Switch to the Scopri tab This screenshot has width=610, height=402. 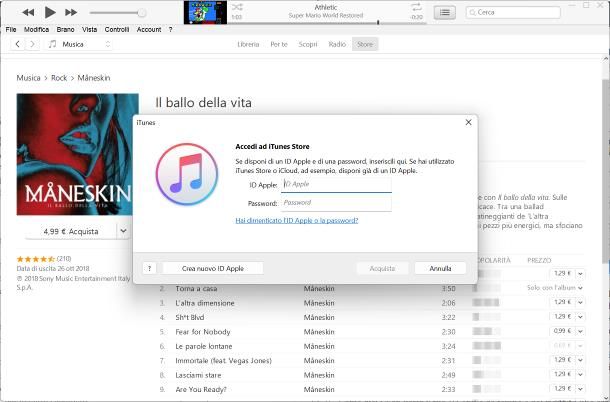tap(308, 44)
